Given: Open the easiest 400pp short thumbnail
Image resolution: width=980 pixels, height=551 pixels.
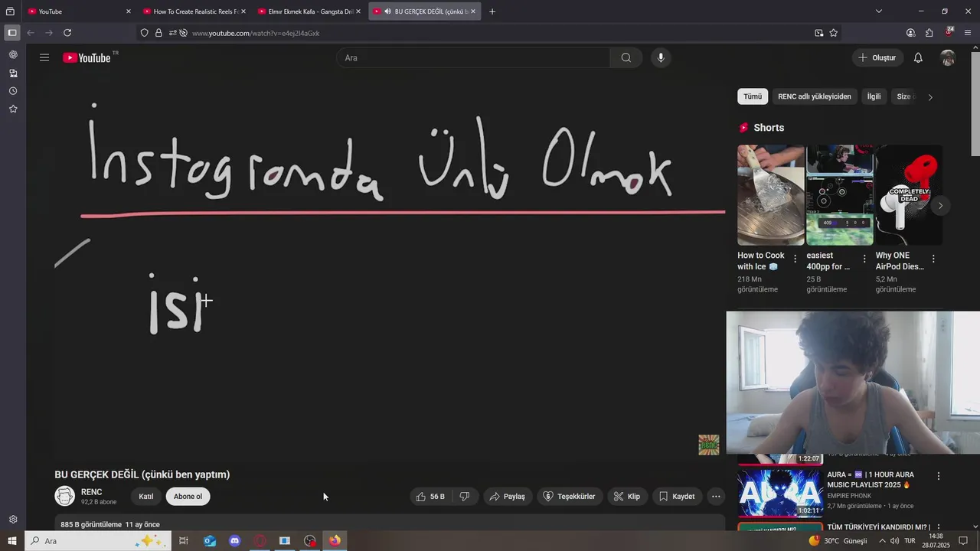Looking at the screenshot, I should pyautogui.click(x=840, y=195).
